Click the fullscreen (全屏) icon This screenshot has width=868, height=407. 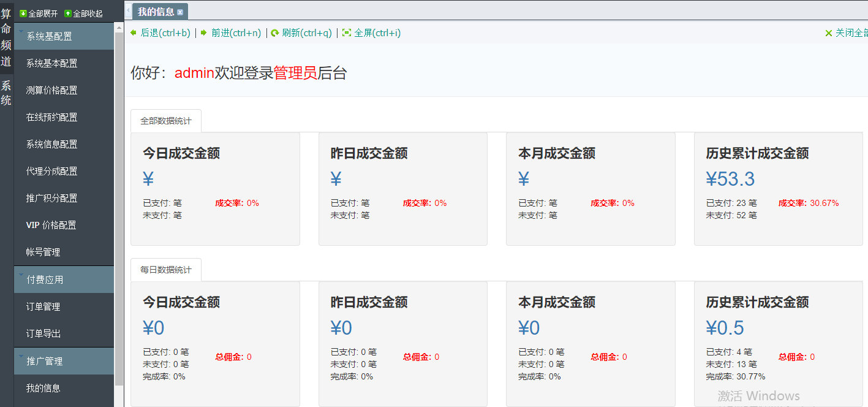pos(347,33)
